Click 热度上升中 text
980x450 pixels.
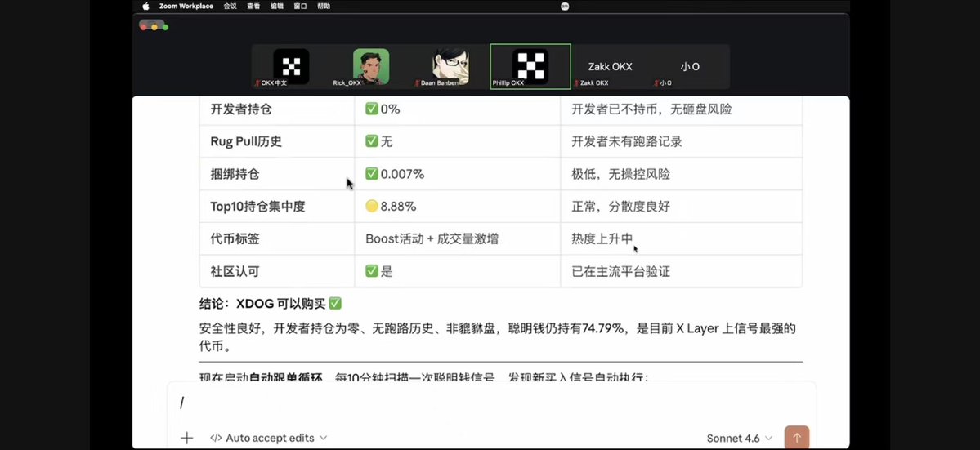pyautogui.click(x=602, y=239)
